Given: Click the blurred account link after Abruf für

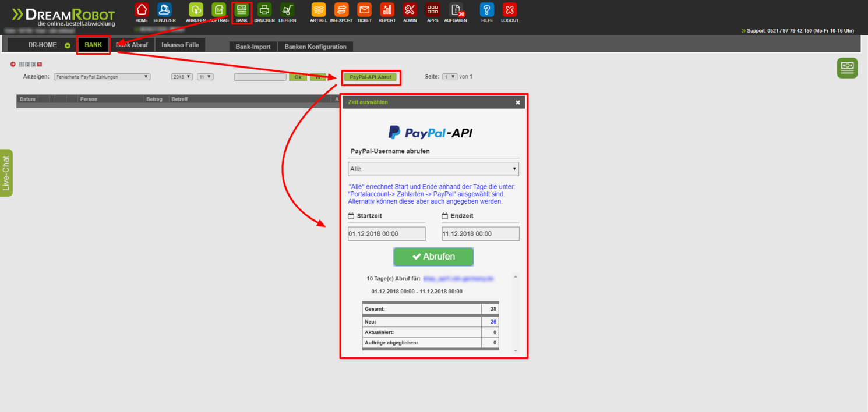Looking at the screenshot, I should (x=458, y=279).
